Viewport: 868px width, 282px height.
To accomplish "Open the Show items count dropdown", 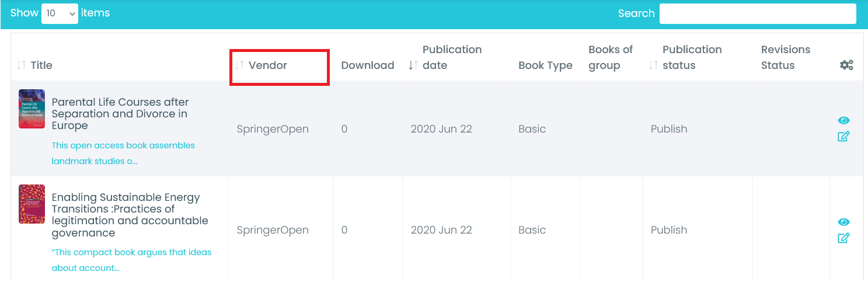I will pyautogui.click(x=60, y=13).
